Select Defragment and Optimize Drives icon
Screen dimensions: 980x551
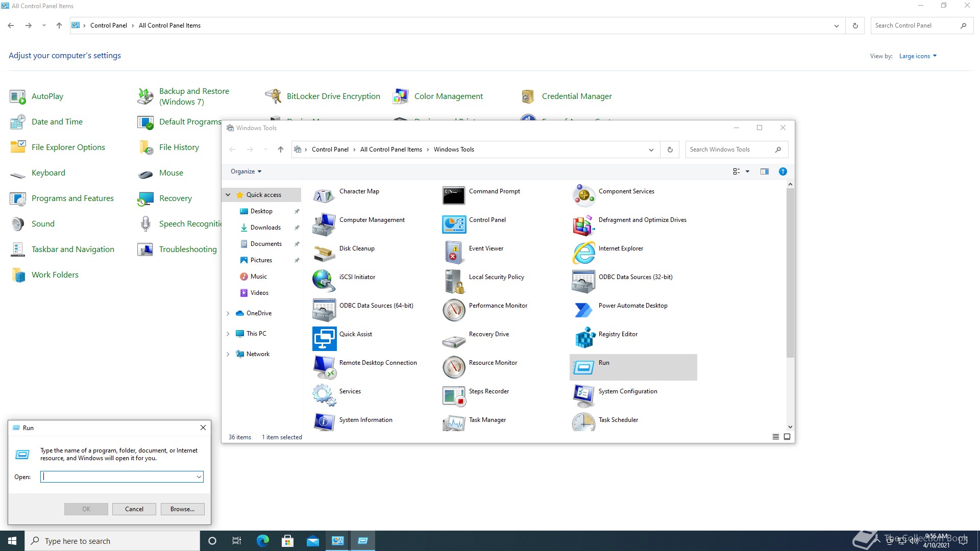coord(583,224)
